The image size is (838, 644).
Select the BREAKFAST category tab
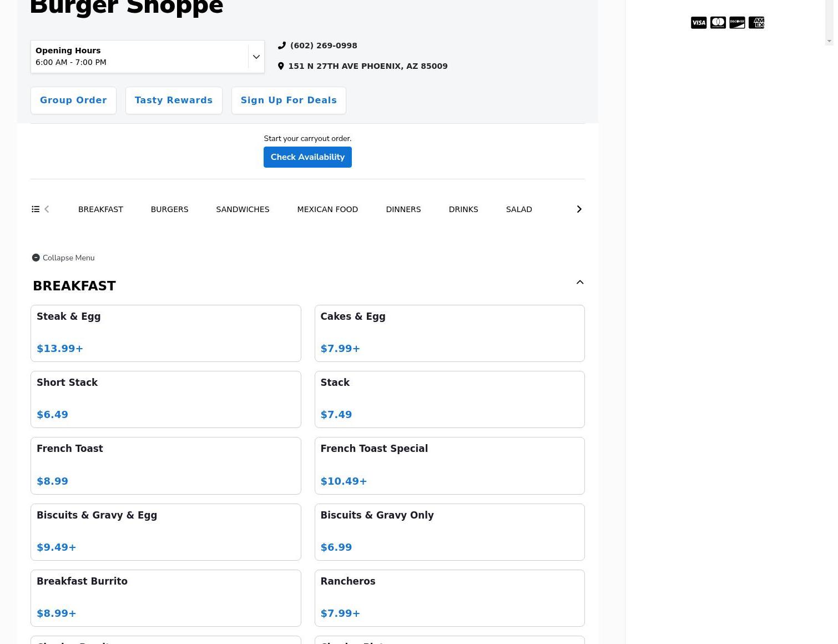click(x=100, y=209)
